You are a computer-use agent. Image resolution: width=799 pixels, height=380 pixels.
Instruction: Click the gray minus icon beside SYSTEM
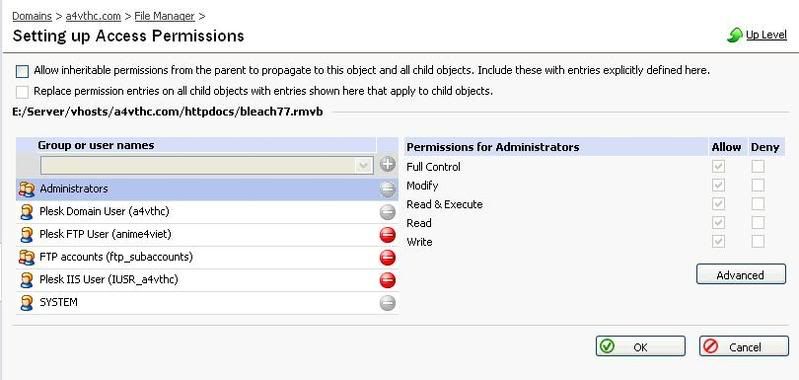[388, 303]
